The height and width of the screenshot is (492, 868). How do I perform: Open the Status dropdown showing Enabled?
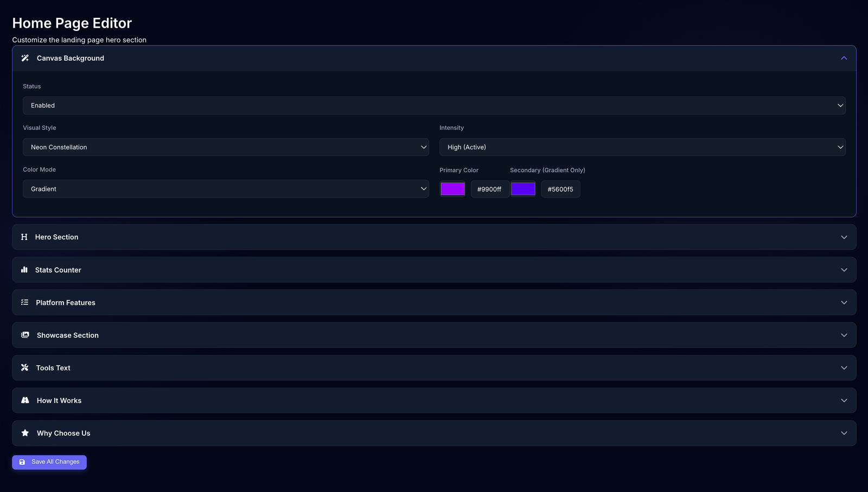pos(434,105)
